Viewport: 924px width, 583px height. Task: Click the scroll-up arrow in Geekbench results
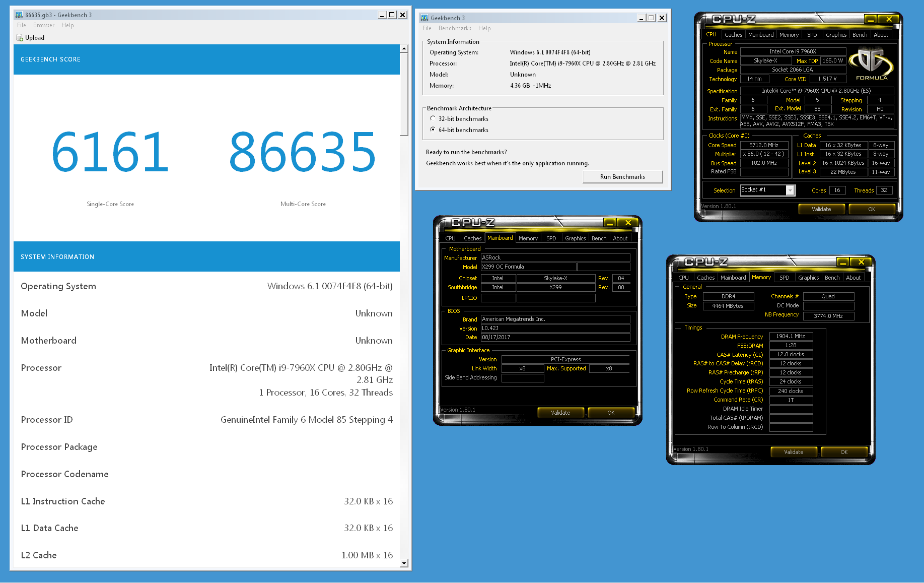404,48
